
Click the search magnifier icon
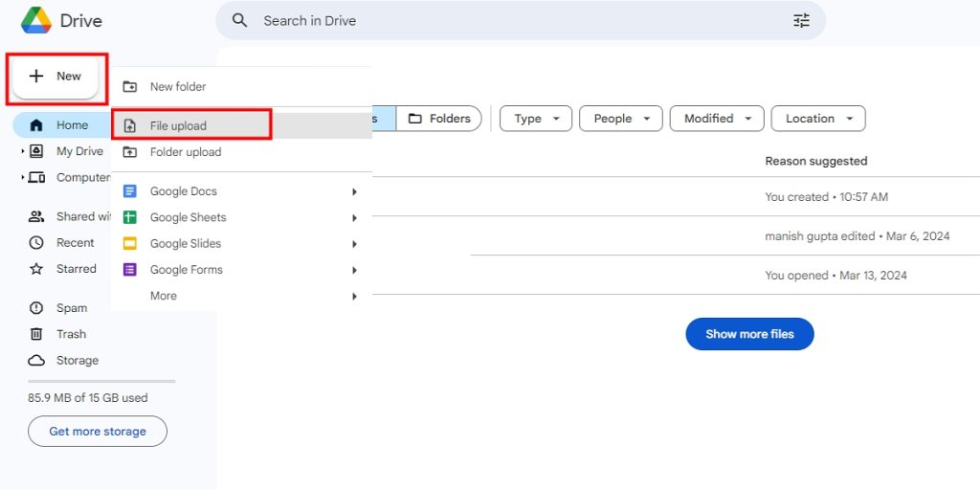pos(239,21)
